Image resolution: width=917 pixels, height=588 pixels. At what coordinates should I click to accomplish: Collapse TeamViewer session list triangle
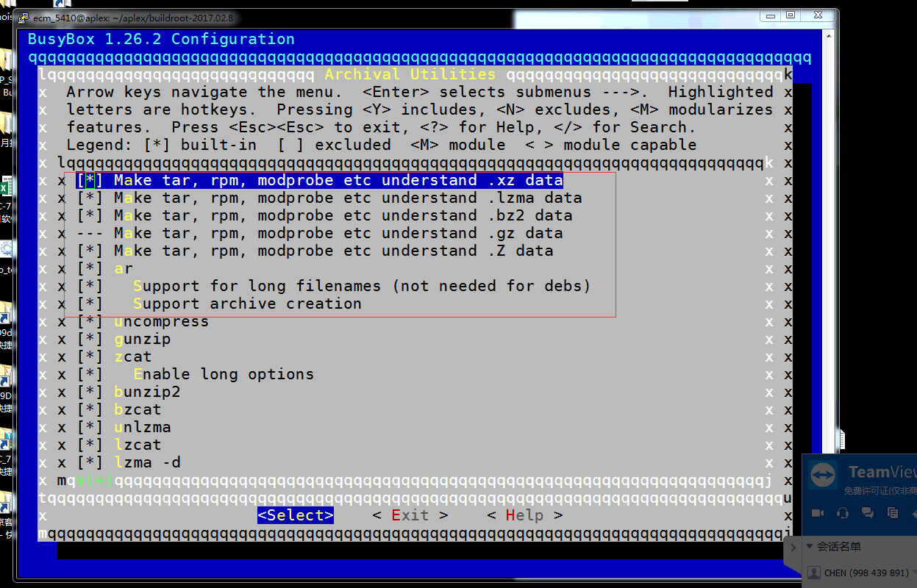coord(810,546)
